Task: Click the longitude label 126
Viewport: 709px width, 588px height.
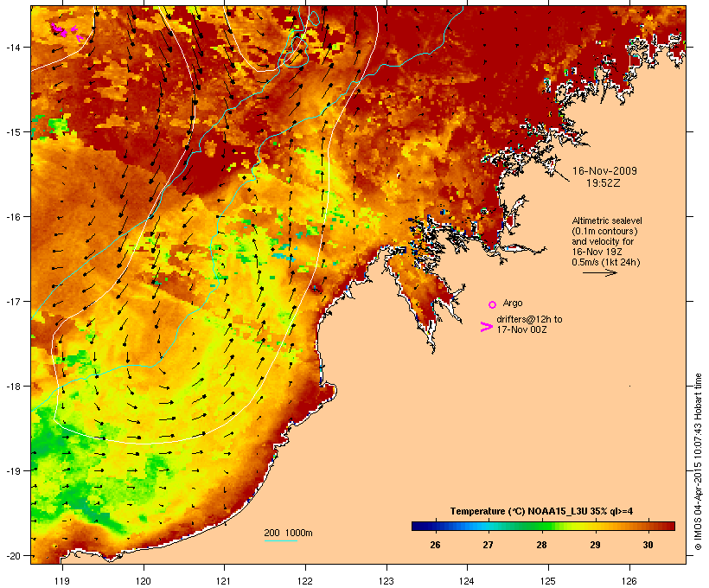Action: click(x=629, y=581)
